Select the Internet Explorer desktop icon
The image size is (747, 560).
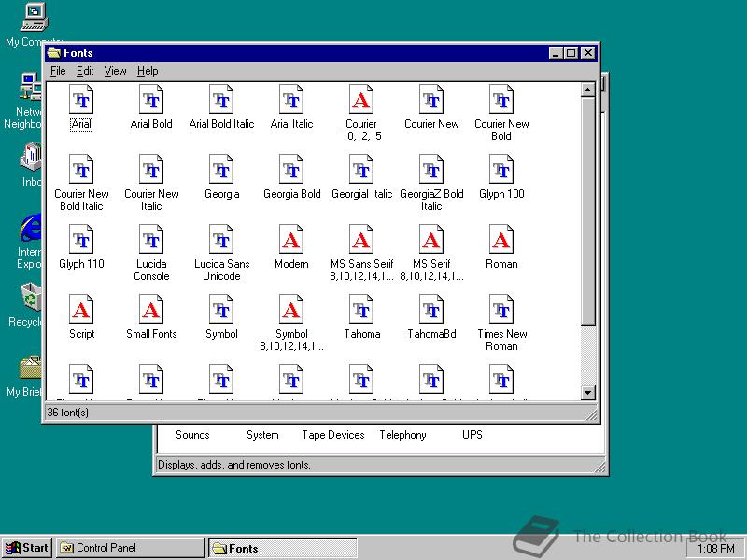tap(29, 242)
